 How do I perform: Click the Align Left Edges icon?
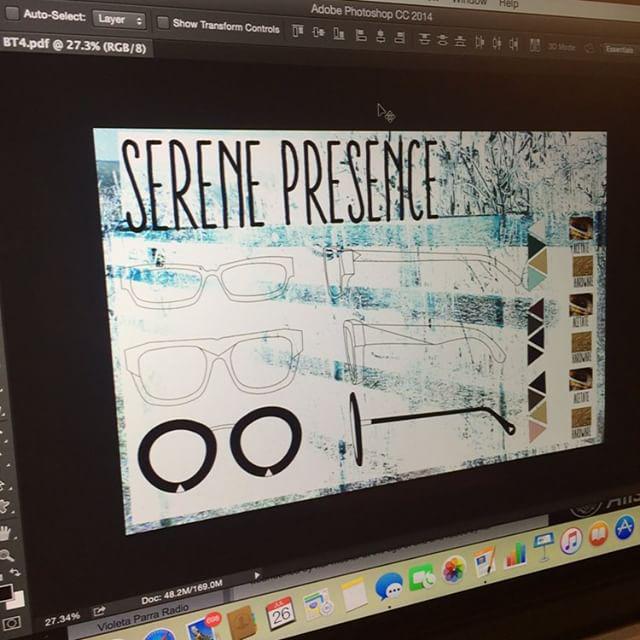(x=361, y=36)
